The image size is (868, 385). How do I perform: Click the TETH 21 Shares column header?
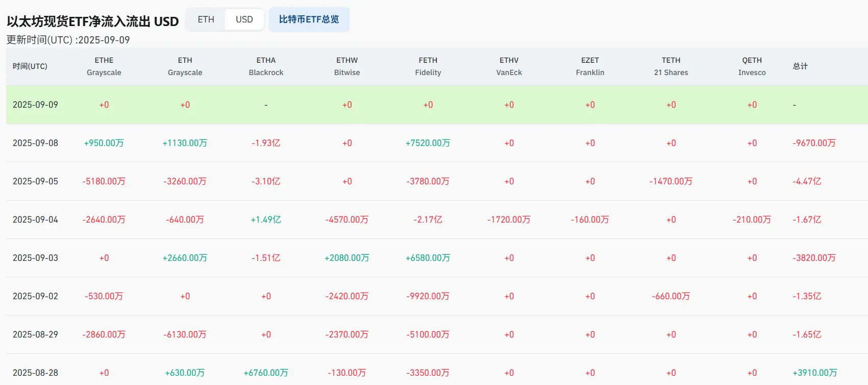coord(671,66)
